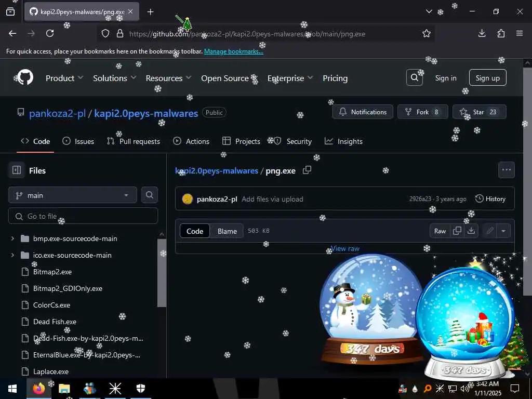Open the three-dot more file actions menu
532x399 pixels.
(506, 170)
